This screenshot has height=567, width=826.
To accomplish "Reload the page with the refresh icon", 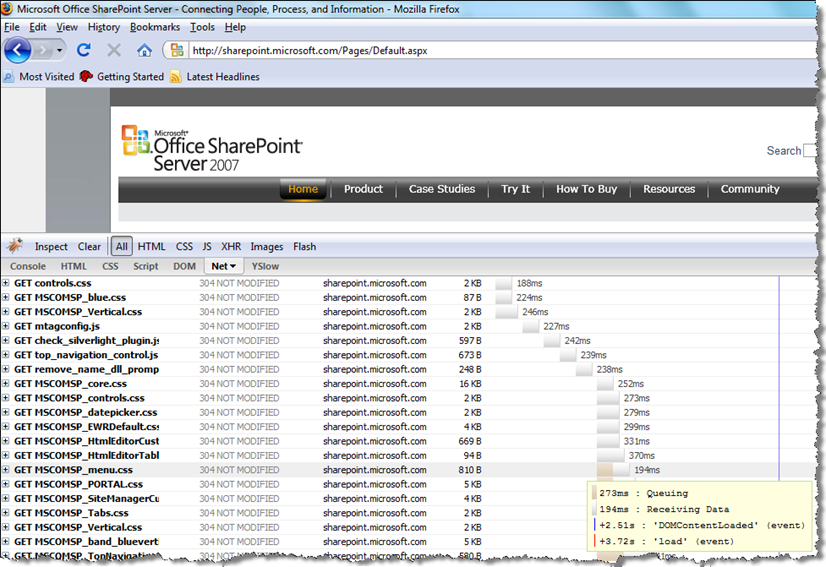I will pyautogui.click(x=84, y=50).
